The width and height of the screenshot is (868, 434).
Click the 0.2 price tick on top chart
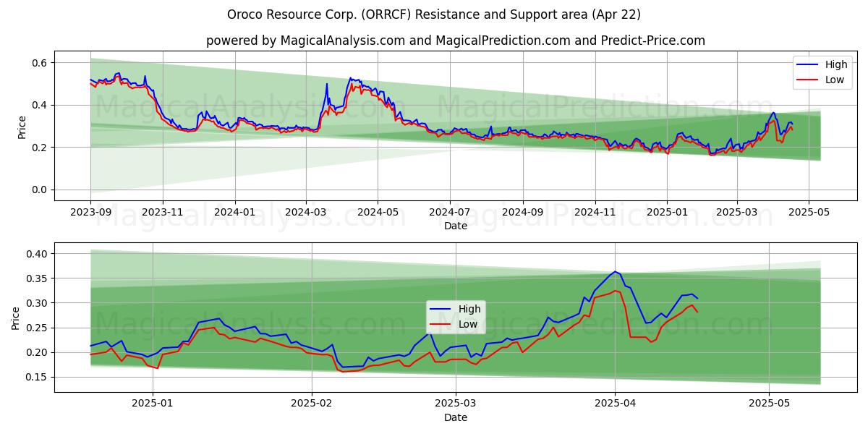click(40, 148)
